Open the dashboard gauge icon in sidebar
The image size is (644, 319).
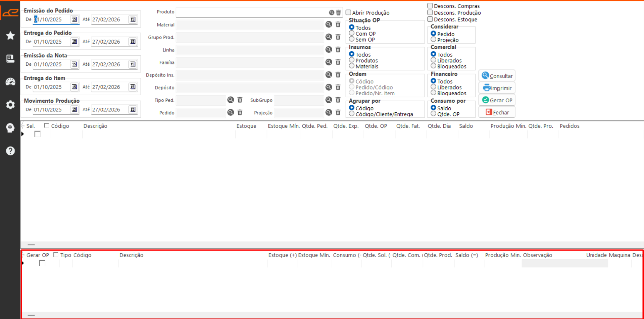10,82
